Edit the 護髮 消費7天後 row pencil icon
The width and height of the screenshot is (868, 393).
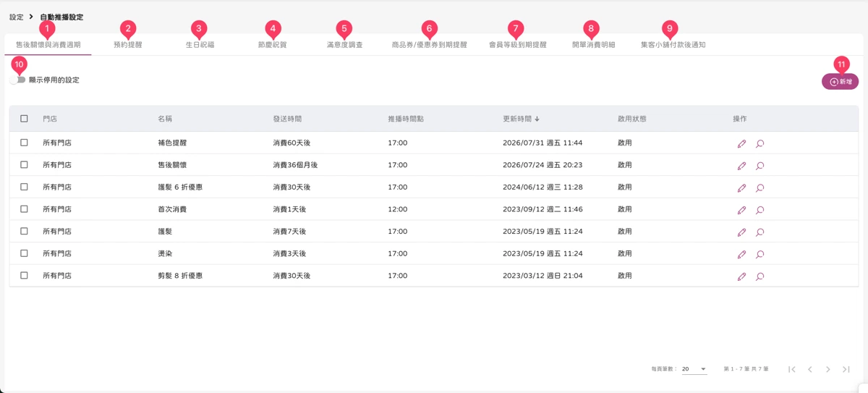click(741, 232)
